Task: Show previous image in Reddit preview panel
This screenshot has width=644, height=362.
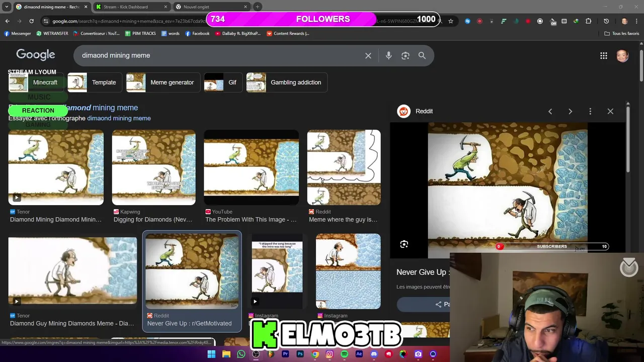Action: pos(550,111)
